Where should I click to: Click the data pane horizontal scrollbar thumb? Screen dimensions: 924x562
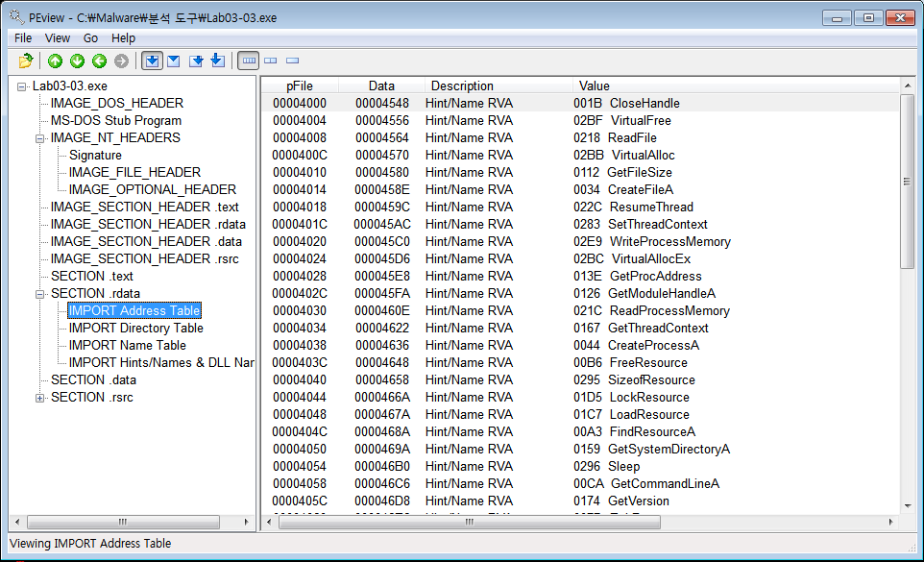pyautogui.click(x=470, y=522)
